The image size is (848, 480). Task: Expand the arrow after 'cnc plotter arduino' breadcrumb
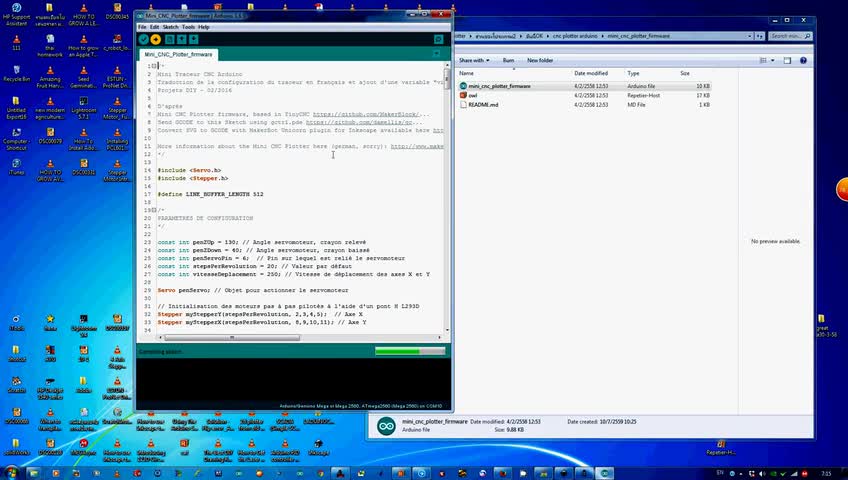(602, 36)
